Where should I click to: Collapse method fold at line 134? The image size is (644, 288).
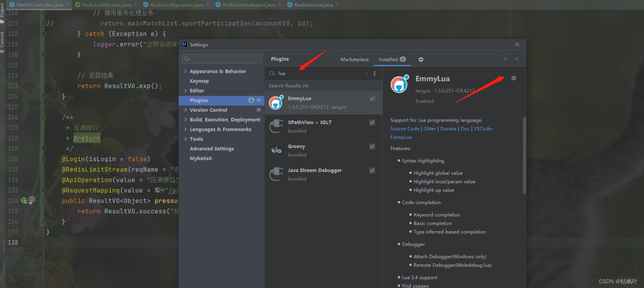44,201
